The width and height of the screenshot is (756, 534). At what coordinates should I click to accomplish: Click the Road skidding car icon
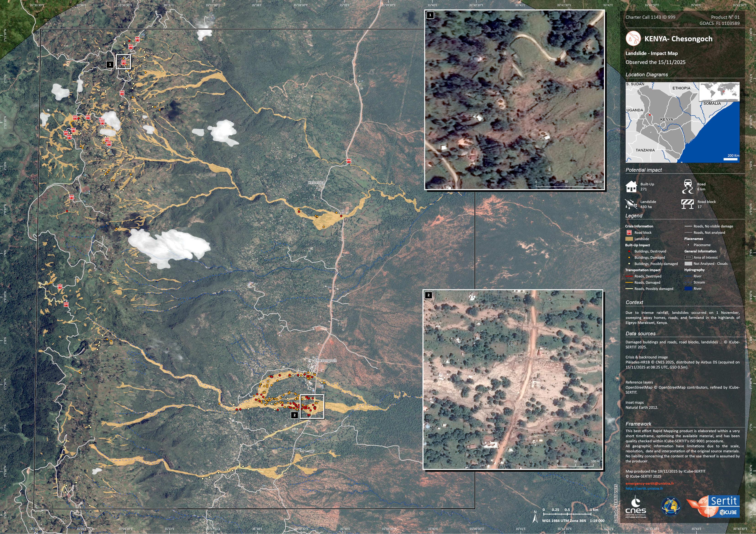[688, 186]
